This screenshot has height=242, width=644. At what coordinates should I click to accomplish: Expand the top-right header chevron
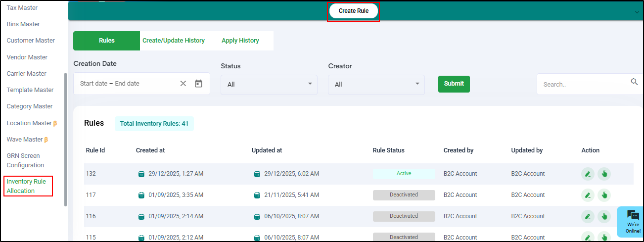pyautogui.click(x=637, y=12)
